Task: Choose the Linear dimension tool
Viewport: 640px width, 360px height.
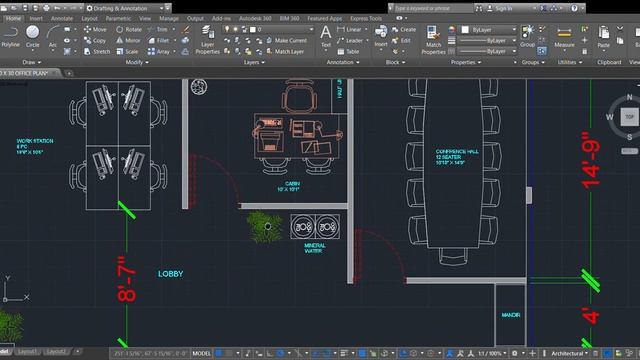Action: (350, 29)
